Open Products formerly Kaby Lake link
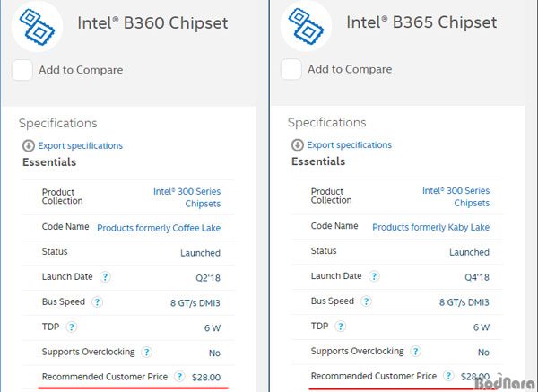 tap(431, 227)
